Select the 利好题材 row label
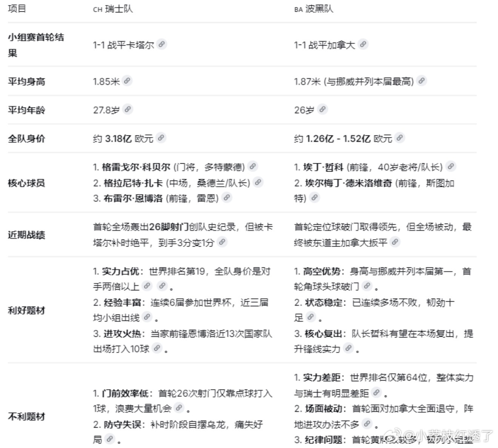The width and height of the screenshot is (498, 448). 26,311
